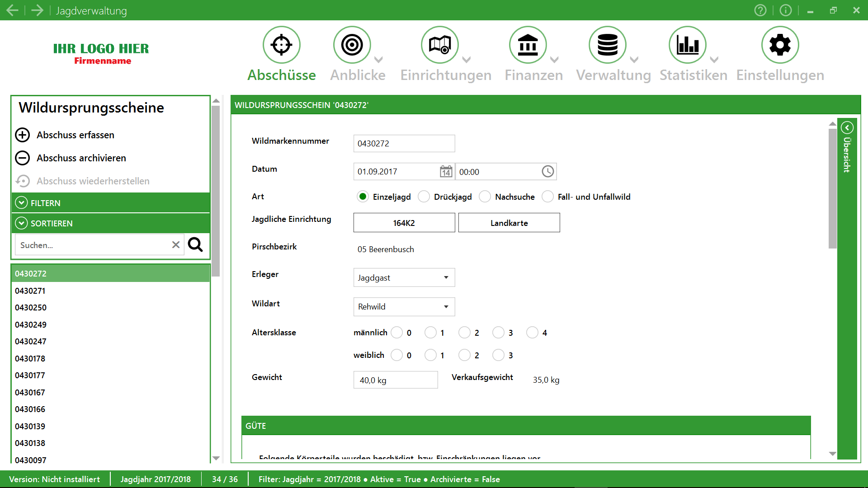The image size is (868, 488).
Task: Switch to the Anblicke label tab
Action: [358, 75]
